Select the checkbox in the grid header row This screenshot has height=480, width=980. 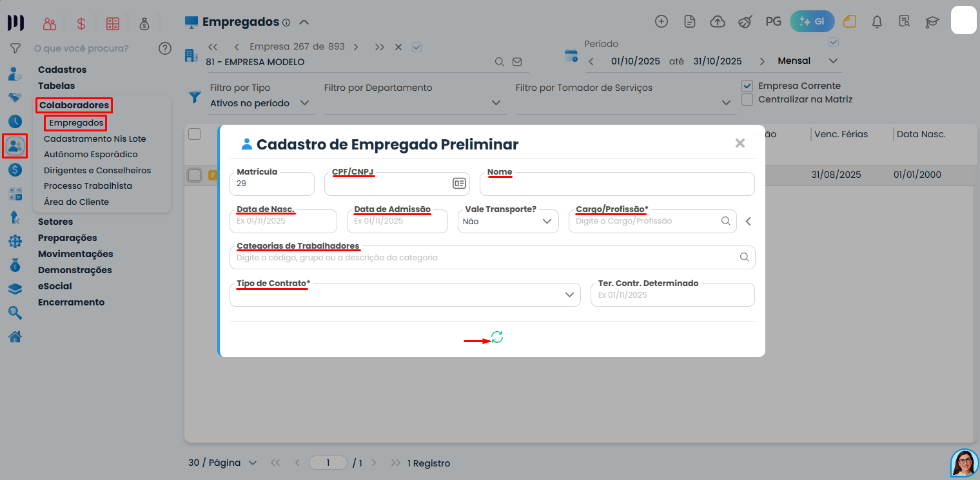click(x=194, y=132)
